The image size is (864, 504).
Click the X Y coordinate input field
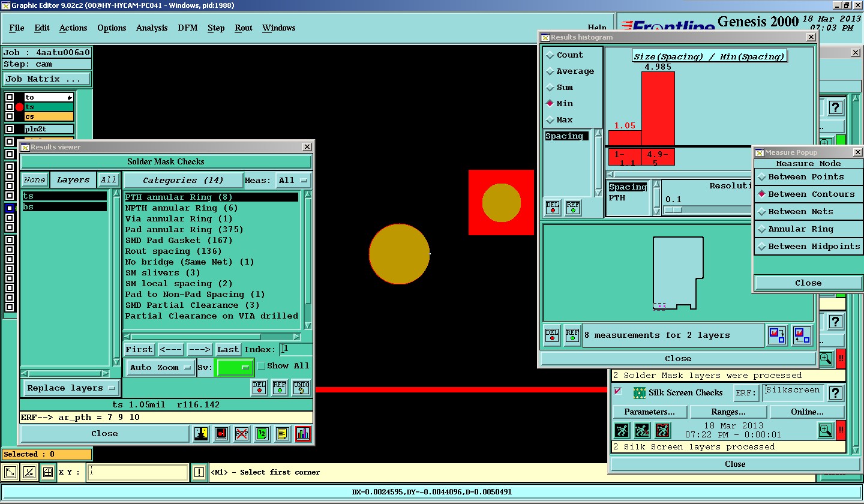(137, 472)
